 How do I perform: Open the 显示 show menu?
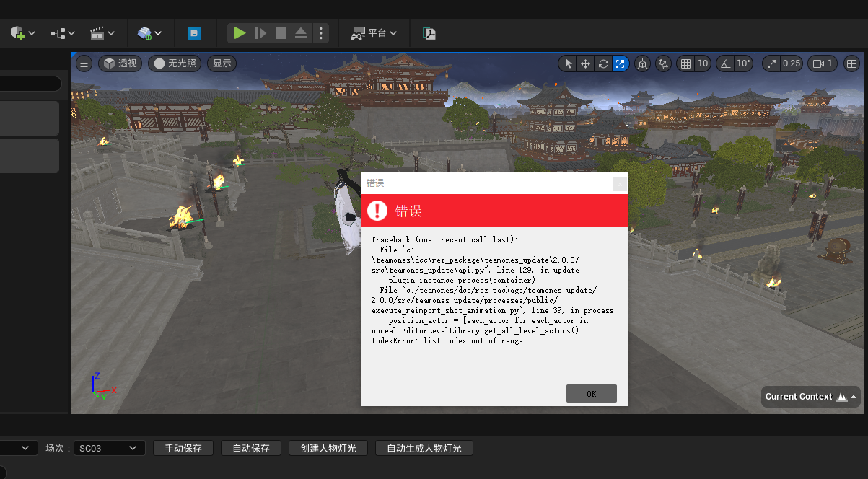[x=222, y=63]
